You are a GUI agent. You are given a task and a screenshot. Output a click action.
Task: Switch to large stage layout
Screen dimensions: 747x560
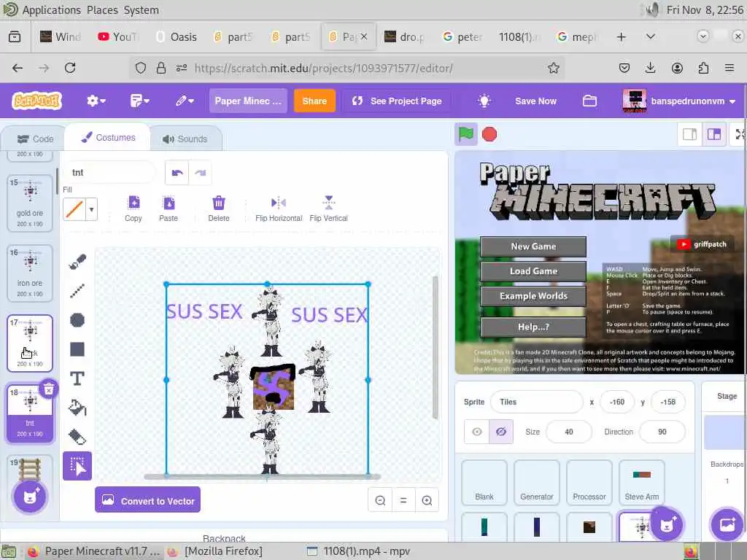(x=713, y=135)
